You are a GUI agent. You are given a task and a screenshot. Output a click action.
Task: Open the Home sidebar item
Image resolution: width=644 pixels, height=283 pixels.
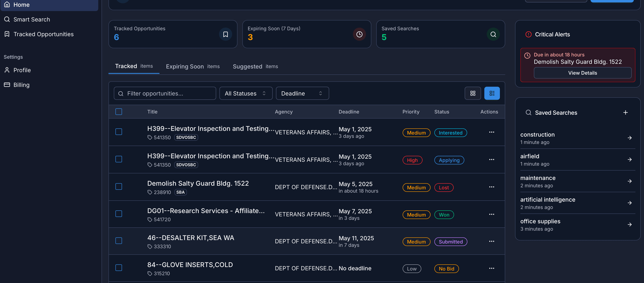pos(49,5)
